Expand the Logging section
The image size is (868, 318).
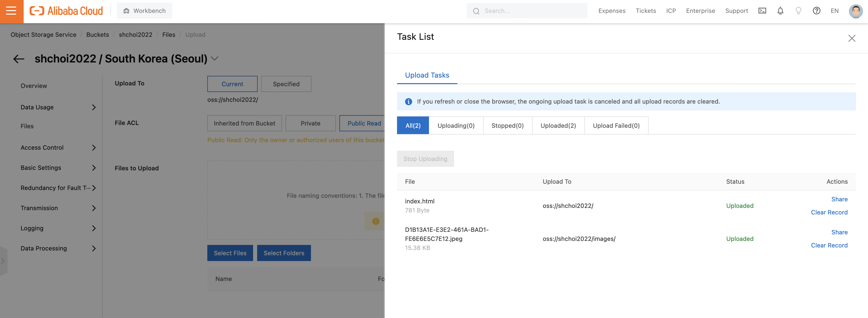tap(58, 228)
